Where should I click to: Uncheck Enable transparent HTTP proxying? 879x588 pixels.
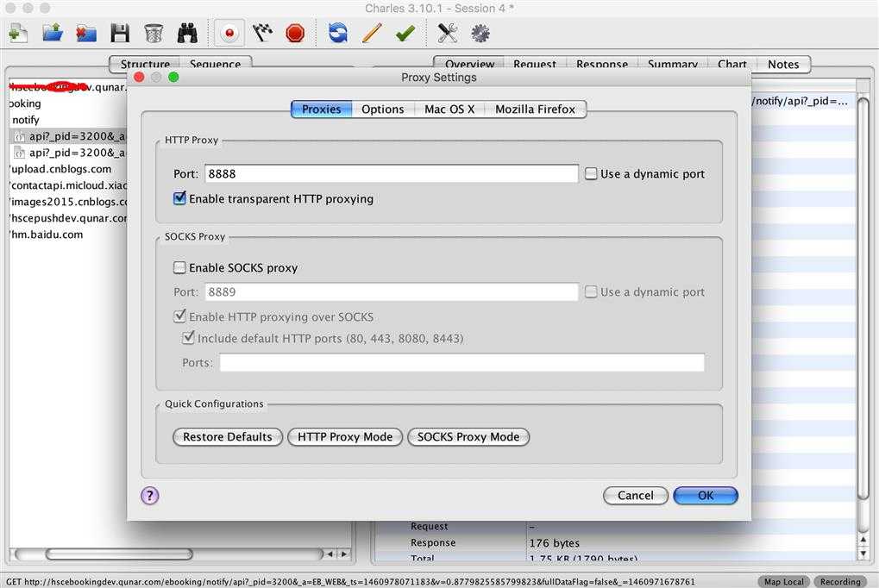point(179,198)
